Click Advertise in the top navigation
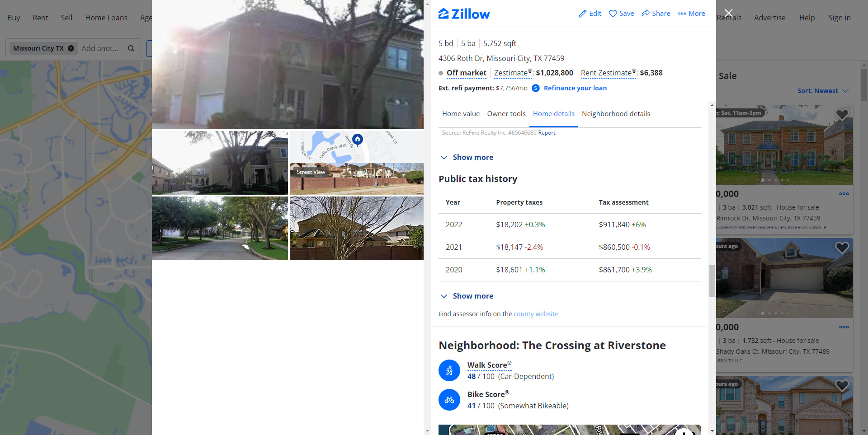Screen dimensions: 868x435 pyautogui.click(x=769, y=18)
